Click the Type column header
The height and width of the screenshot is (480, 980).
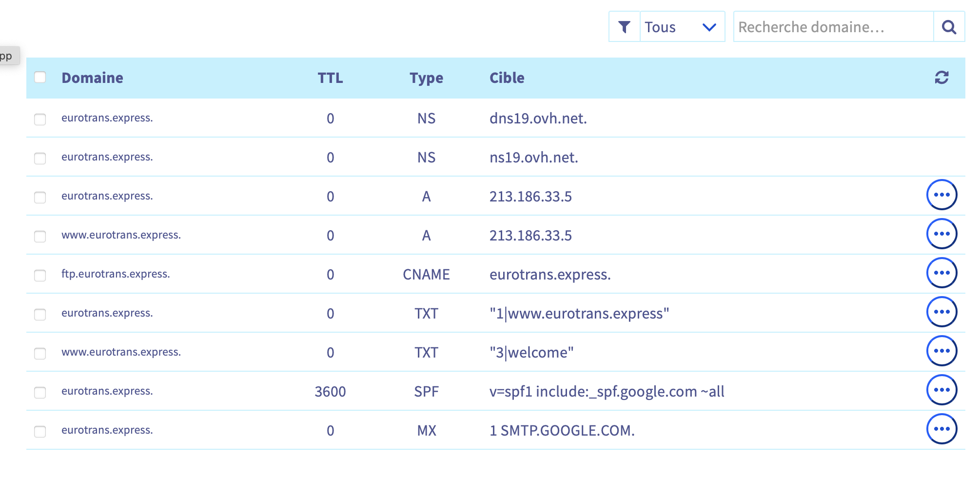(426, 78)
